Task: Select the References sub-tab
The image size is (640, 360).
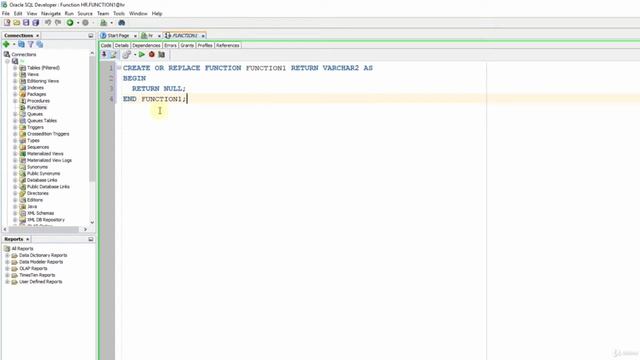Action: 228,45
